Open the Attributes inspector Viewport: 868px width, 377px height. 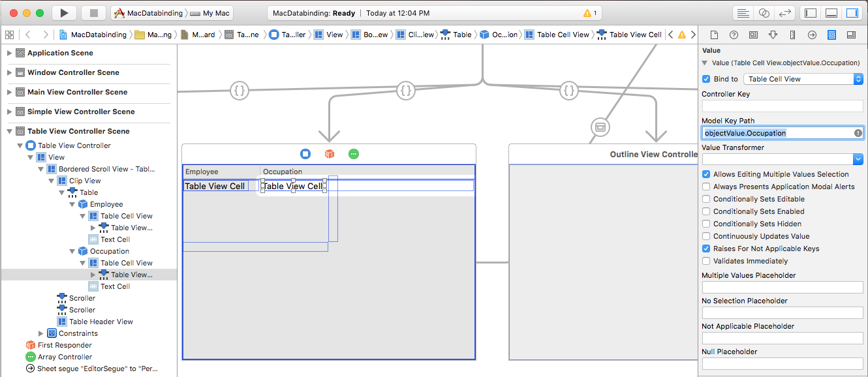click(773, 35)
